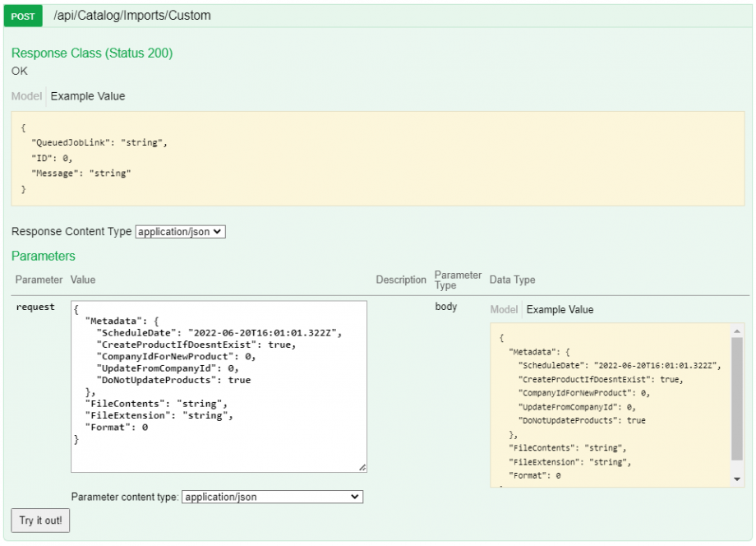Click the request textarea resize handle
756x546 pixels.
(x=362, y=465)
